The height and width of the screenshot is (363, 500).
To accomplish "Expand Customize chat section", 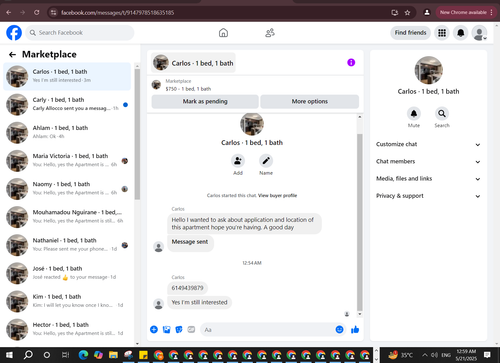I will click(428, 144).
